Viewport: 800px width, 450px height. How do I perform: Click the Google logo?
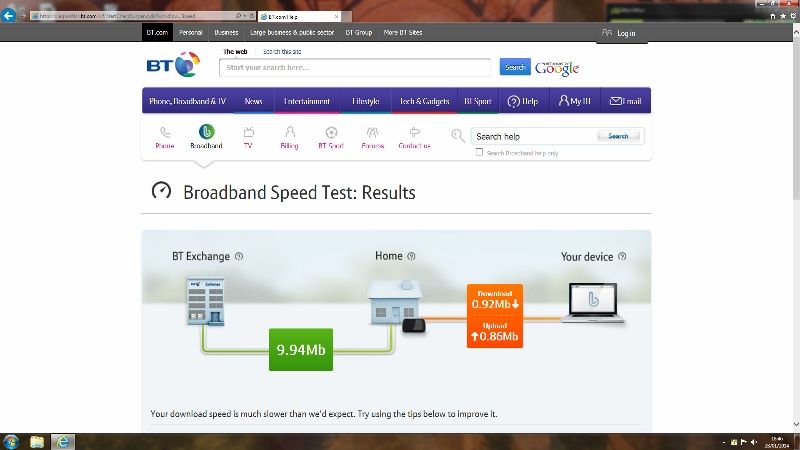click(x=557, y=68)
